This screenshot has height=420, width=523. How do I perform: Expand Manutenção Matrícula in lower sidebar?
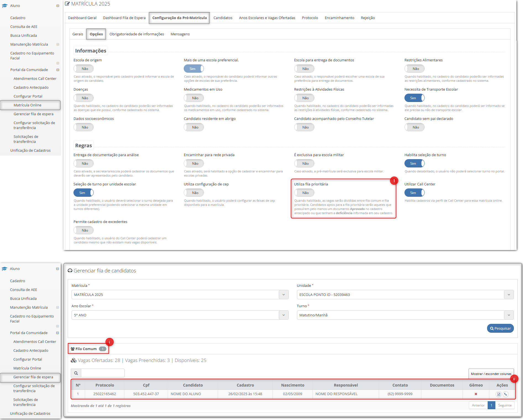[x=57, y=307]
